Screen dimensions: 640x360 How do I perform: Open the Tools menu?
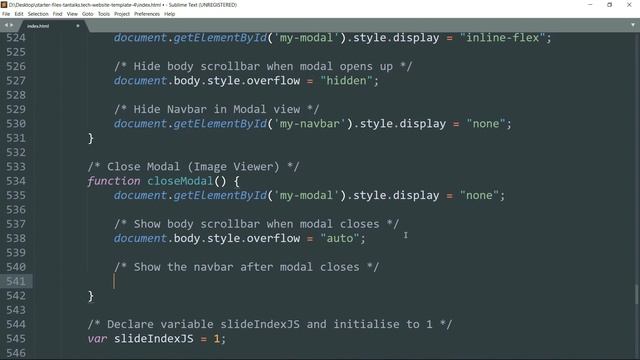tap(104, 14)
